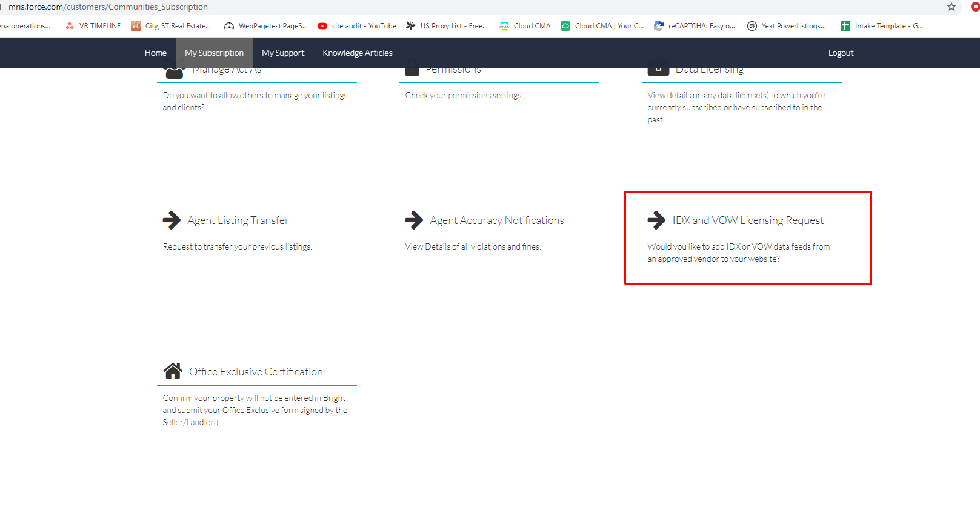Open the Permissions heading link
The height and width of the screenshot is (519, 980).
pos(453,71)
